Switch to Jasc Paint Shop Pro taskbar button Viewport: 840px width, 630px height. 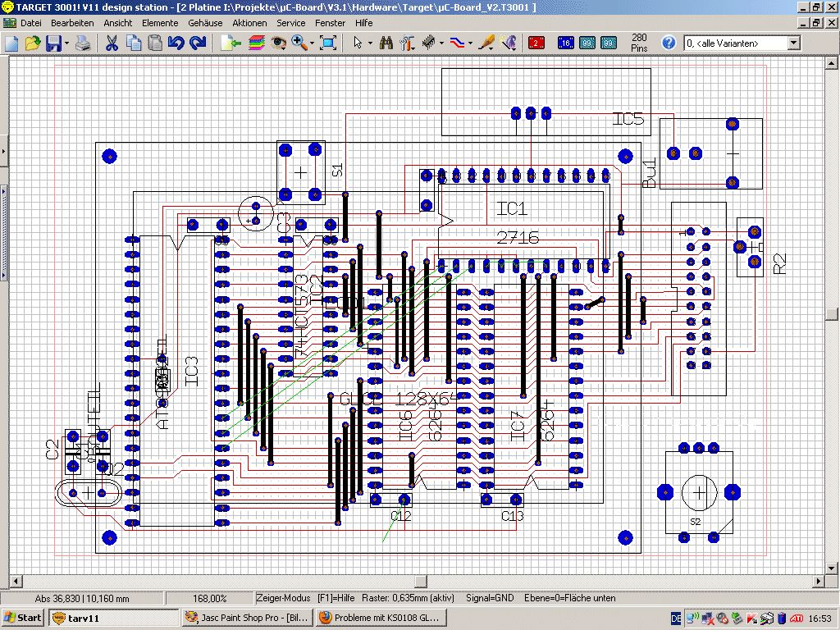coord(246,618)
